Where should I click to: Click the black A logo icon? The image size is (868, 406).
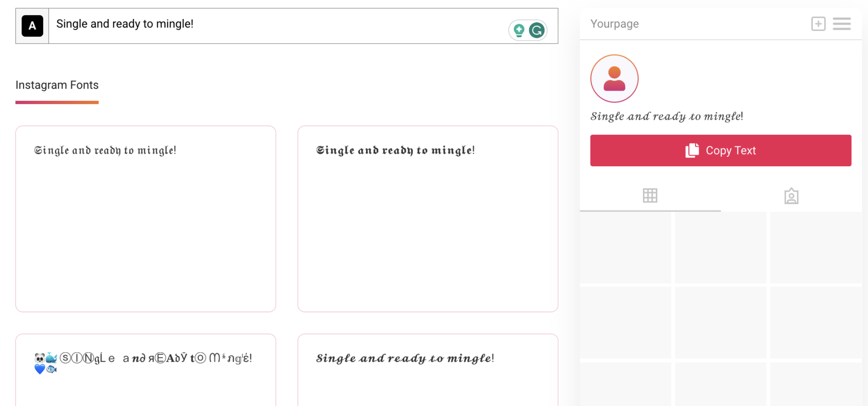pyautogui.click(x=32, y=26)
